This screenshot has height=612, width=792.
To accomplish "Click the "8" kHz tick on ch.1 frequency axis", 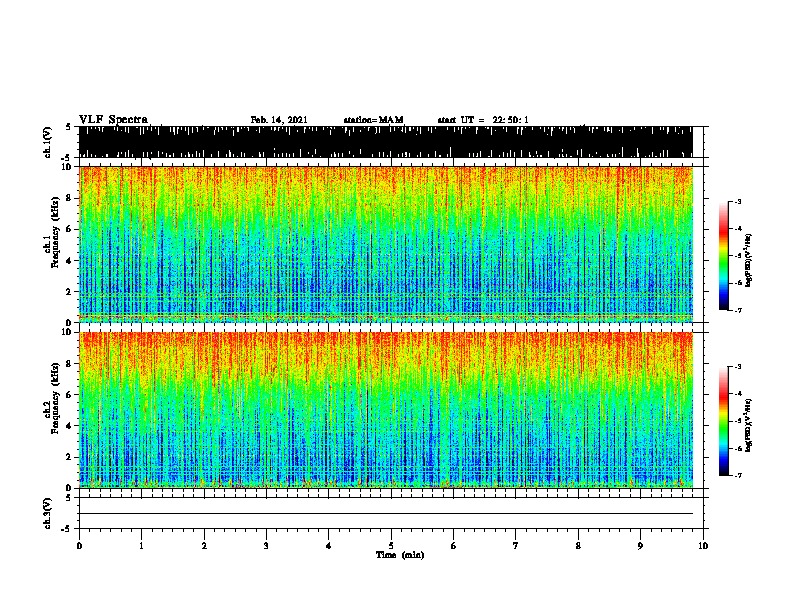I will 69,198.
